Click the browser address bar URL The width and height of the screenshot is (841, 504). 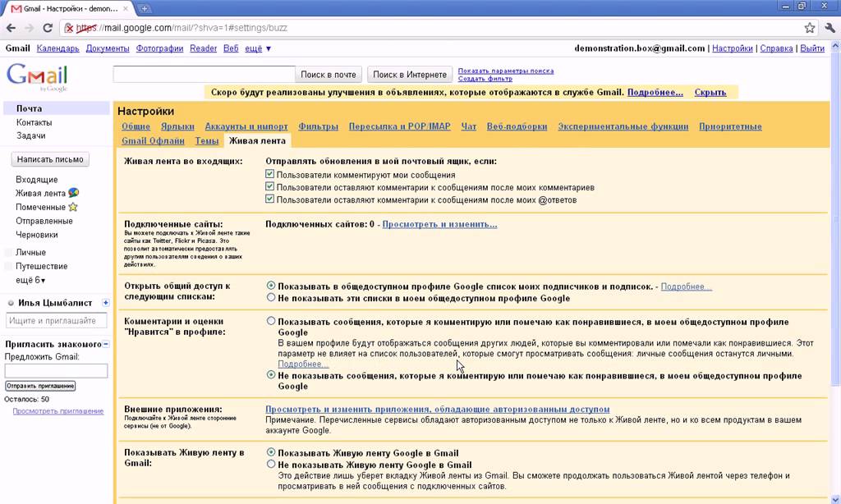pyautogui.click(x=182, y=28)
